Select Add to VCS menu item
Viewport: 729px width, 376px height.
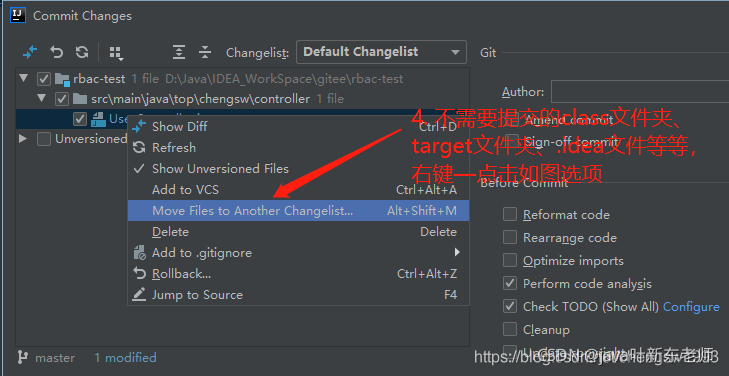point(298,190)
